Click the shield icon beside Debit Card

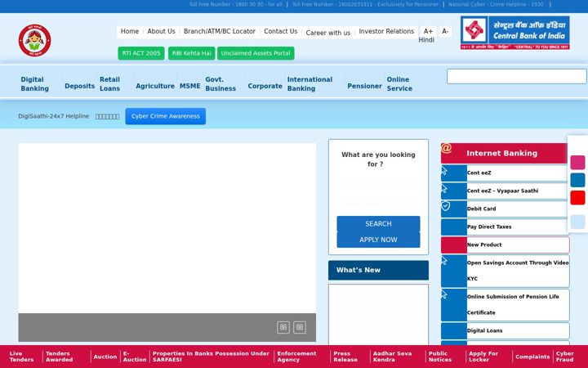click(x=445, y=206)
